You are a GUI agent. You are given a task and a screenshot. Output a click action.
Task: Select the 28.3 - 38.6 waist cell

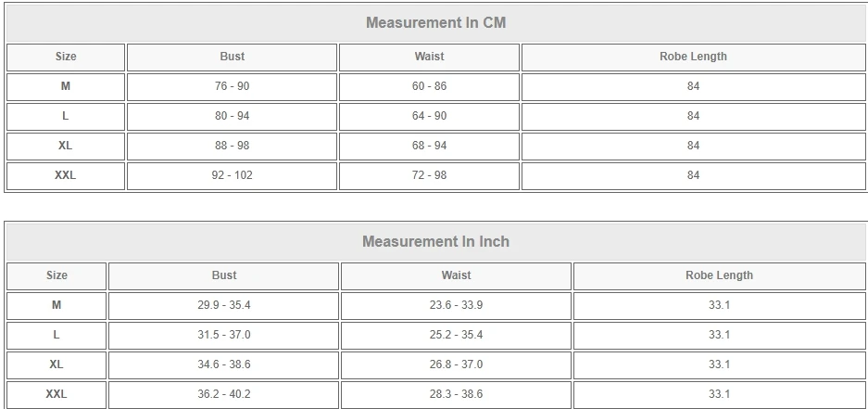coord(456,394)
